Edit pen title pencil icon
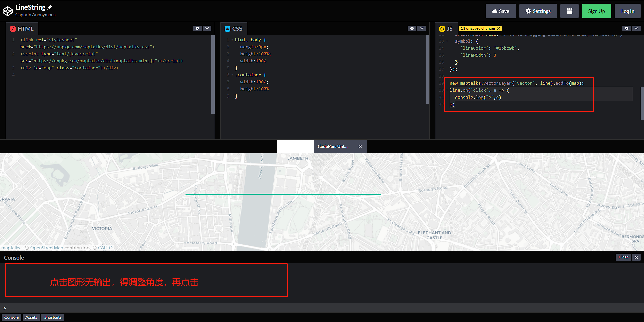 click(x=50, y=7)
